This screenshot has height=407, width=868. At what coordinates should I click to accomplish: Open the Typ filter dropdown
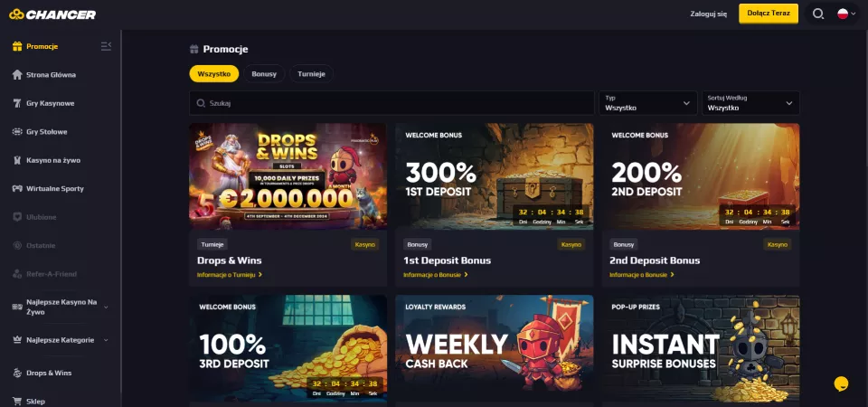(x=647, y=103)
